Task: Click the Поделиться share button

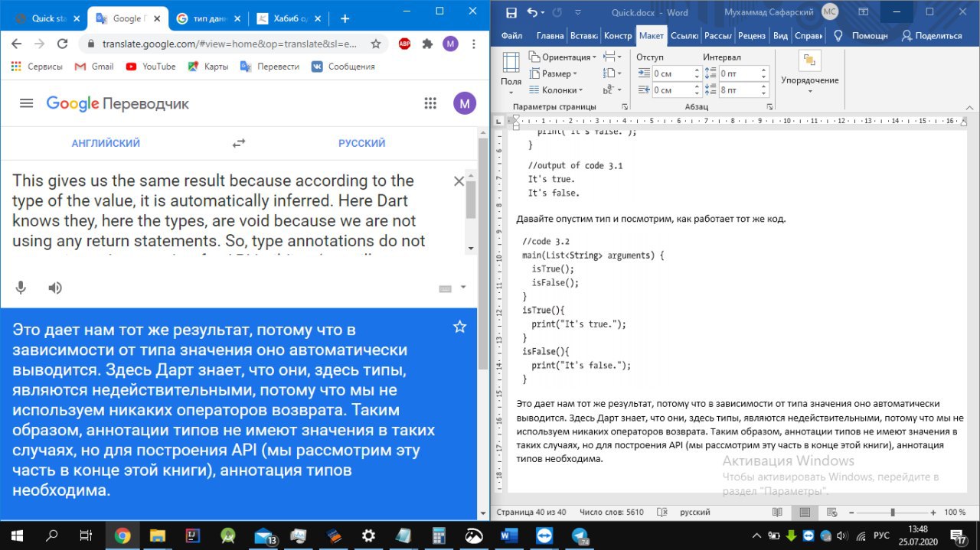Action: tap(931, 35)
